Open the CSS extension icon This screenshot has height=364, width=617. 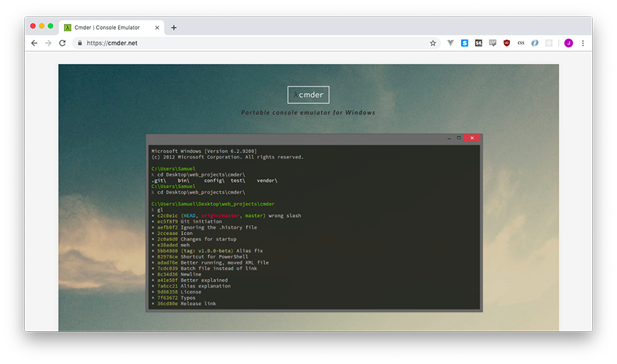(521, 43)
